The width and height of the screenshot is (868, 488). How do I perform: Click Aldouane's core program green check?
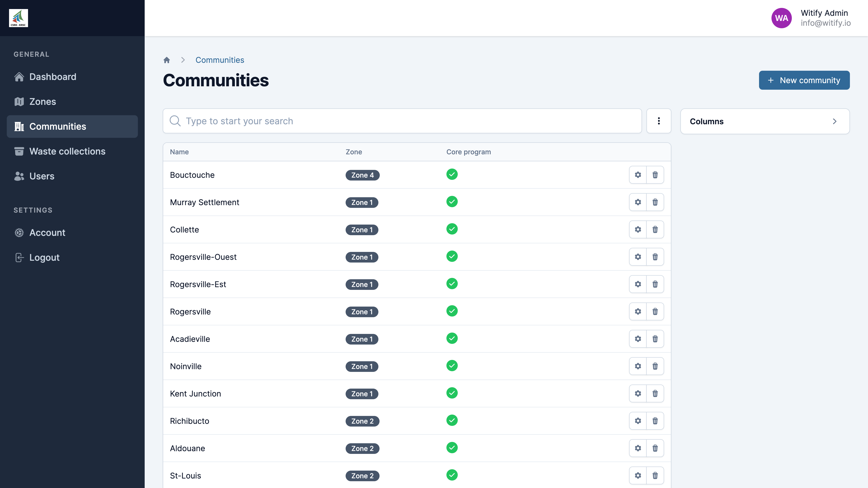point(452,448)
